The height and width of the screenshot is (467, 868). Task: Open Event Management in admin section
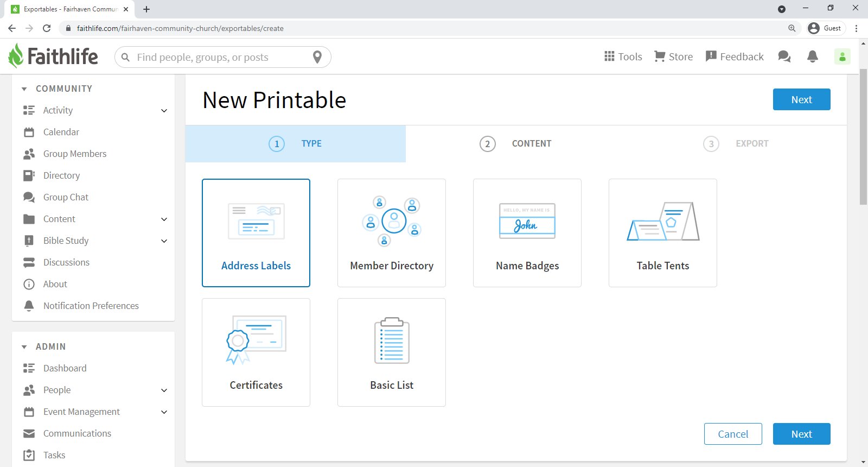[x=81, y=412]
